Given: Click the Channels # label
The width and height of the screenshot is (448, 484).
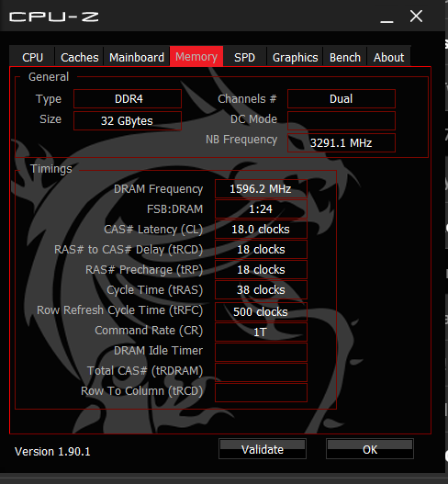Looking at the screenshot, I should 247,99.
